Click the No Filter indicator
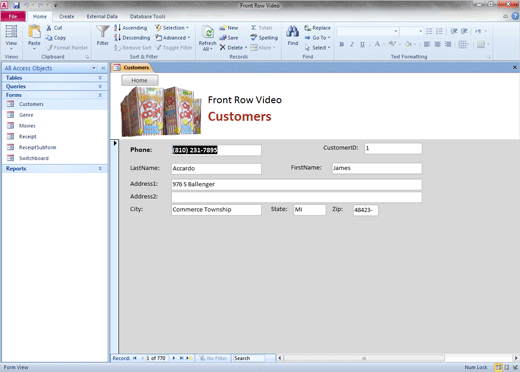 click(213, 358)
